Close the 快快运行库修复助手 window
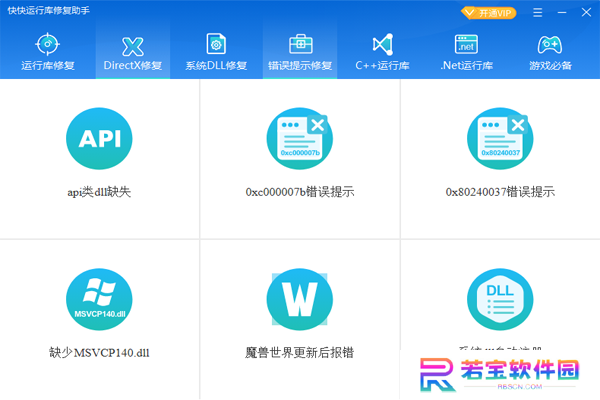Viewport: 600px width, 400px height. click(586, 13)
